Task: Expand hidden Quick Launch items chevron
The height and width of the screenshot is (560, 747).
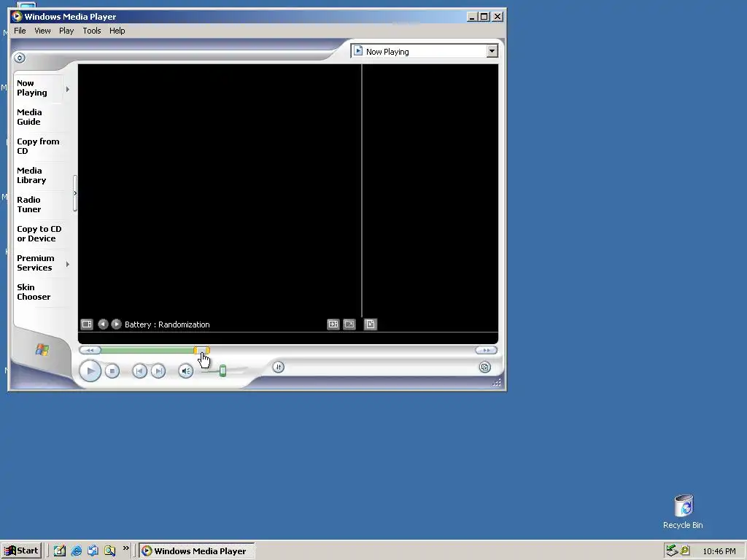Action: coord(125,548)
